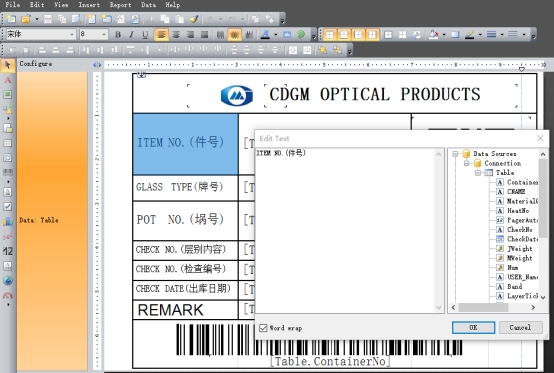Open the font size dropdown
Image resolution: width=554 pixels, height=373 pixels.
click(x=104, y=35)
